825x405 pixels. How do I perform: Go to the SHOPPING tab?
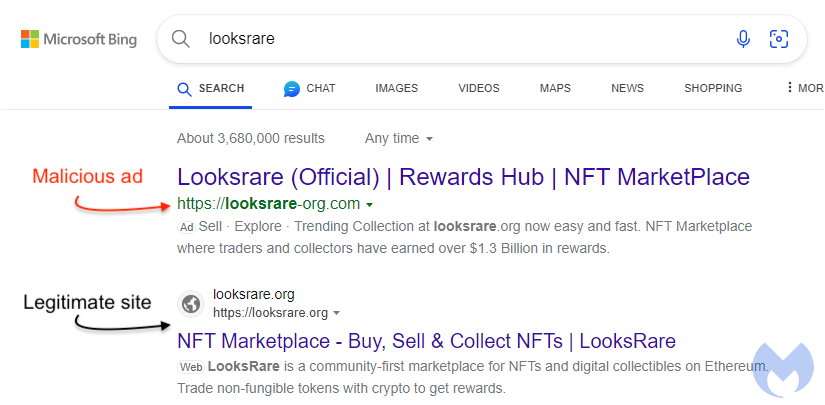tap(713, 88)
